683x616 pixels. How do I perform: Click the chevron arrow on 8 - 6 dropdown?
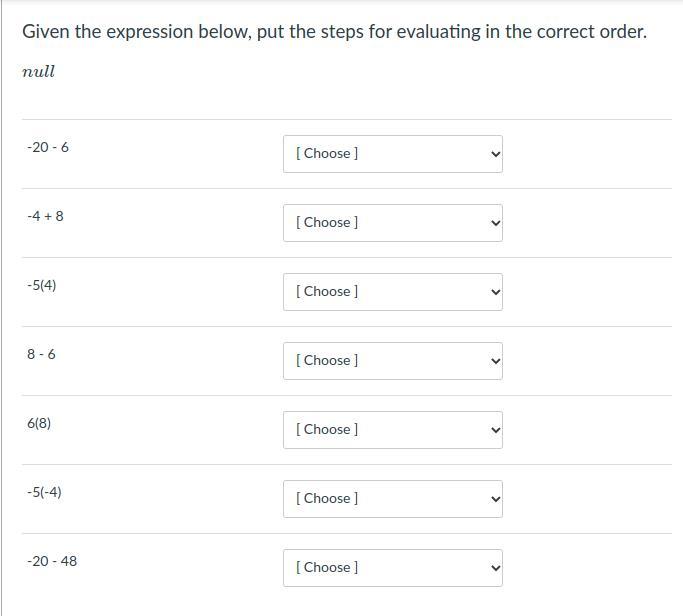(x=493, y=362)
